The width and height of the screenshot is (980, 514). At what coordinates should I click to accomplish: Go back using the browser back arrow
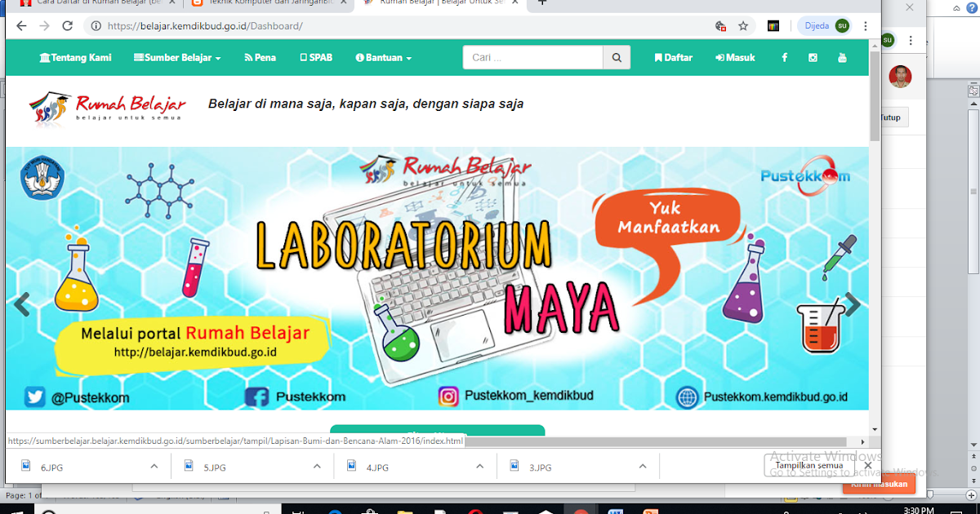[21, 26]
